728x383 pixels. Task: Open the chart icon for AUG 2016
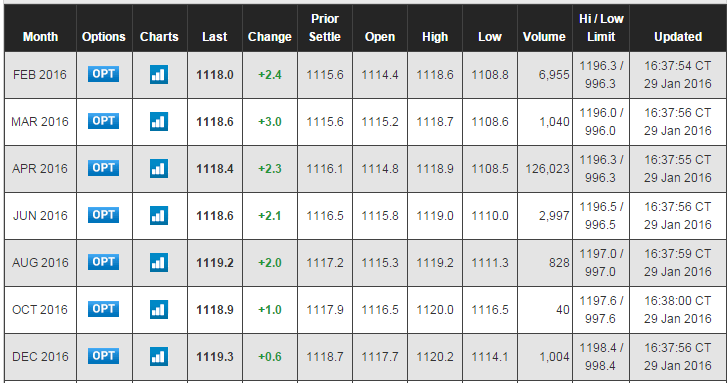click(x=159, y=263)
